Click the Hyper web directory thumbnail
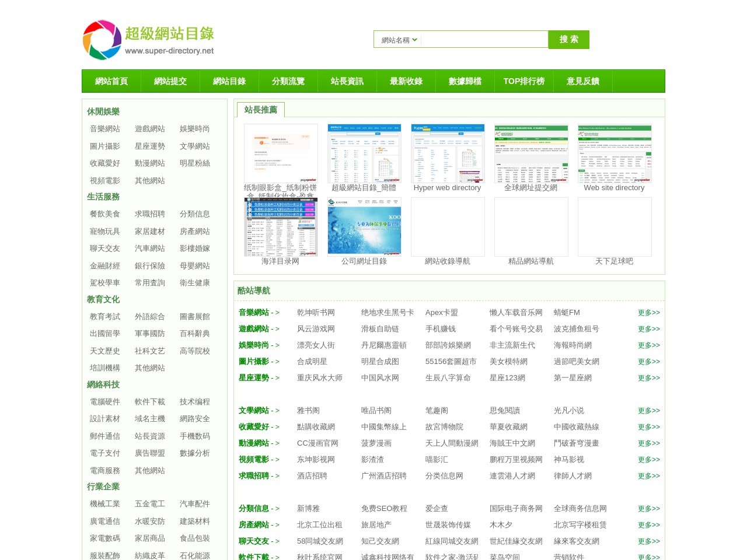This screenshot has height=560, width=747. tap(448, 153)
